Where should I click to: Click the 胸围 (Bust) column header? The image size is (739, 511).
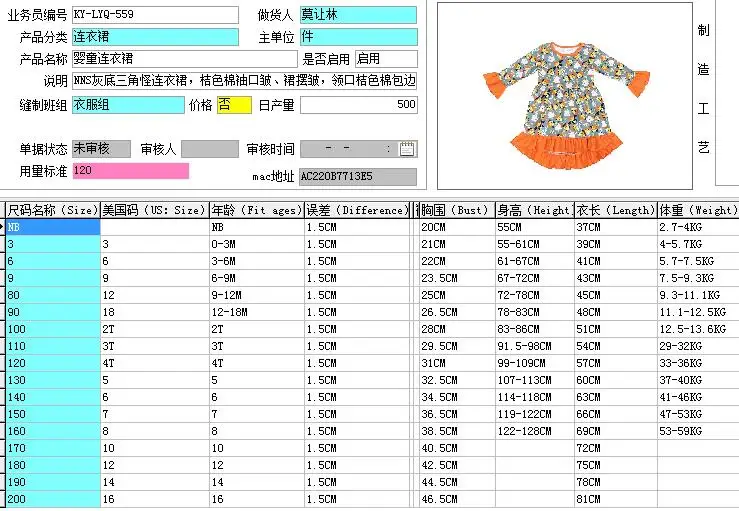[x=457, y=210]
